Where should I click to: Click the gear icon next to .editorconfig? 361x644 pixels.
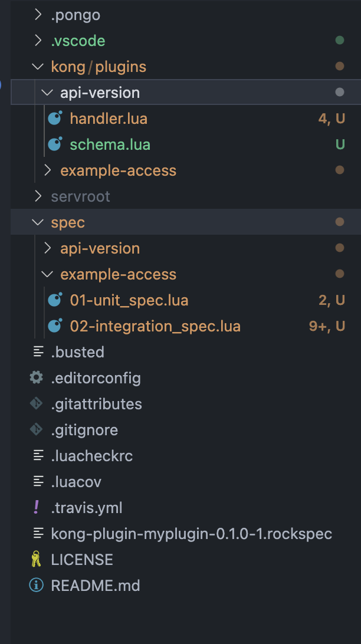click(35, 377)
